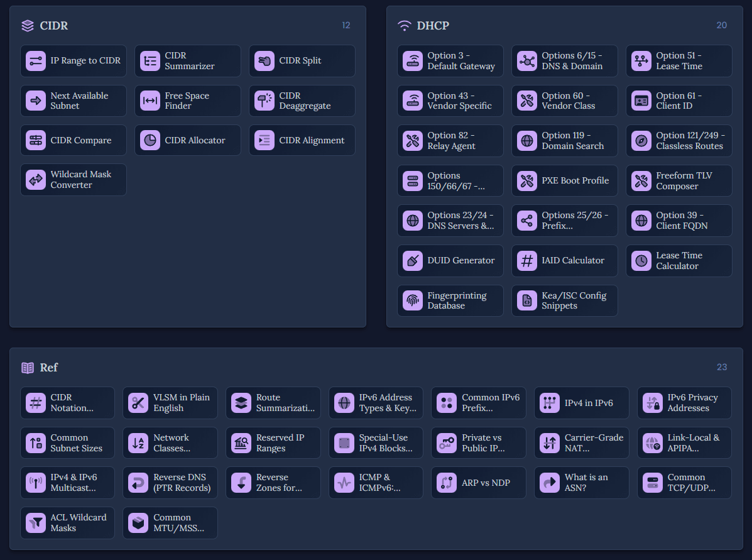Click the DUID Generator icon
Image resolution: width=752 pixels, height=560 pixels.
coord(413,261)
